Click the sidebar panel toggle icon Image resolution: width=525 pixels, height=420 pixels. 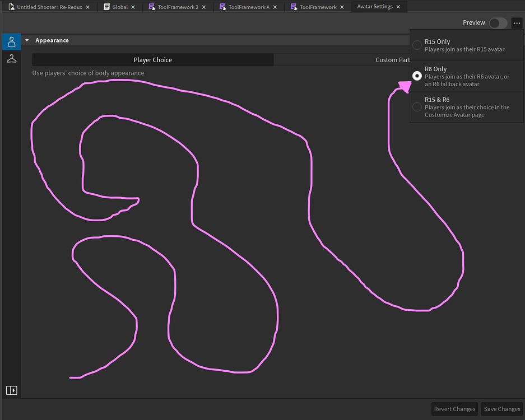point(11,390)
